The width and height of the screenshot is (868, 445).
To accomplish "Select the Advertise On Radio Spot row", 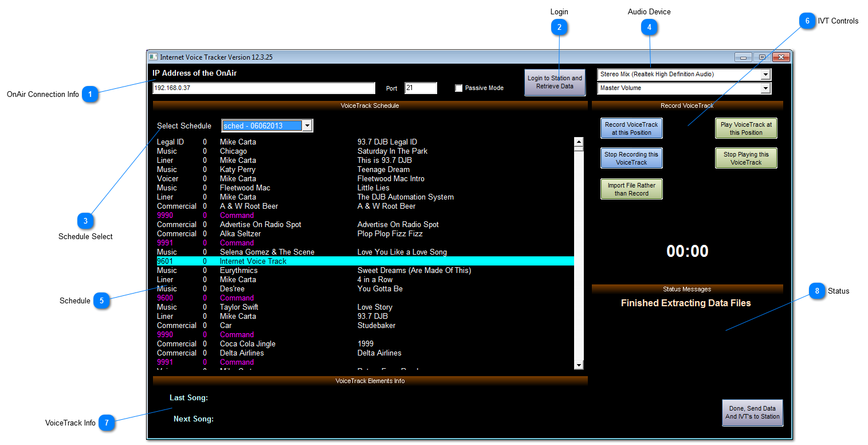I will click(365, 224).
